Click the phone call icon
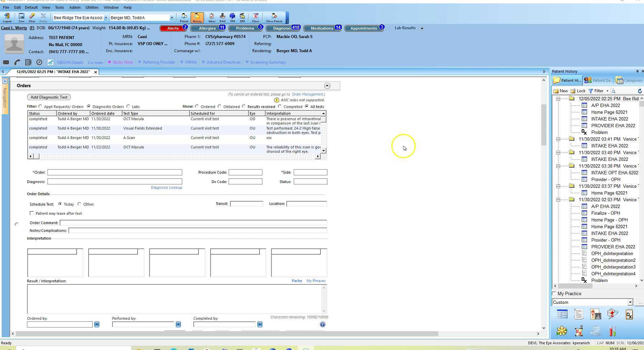This screenshot has height=350, width=644. (x=17, y=62)
